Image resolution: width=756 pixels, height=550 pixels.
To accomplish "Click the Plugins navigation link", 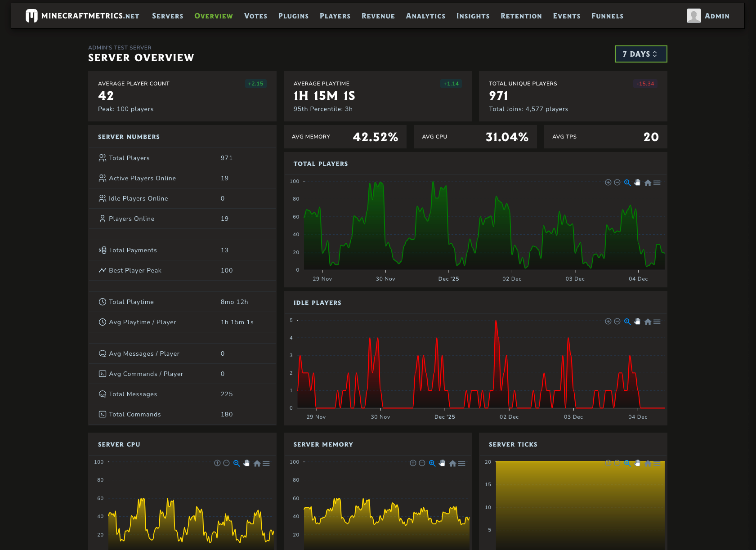I will pyautogui.click(x=293, y=16).
